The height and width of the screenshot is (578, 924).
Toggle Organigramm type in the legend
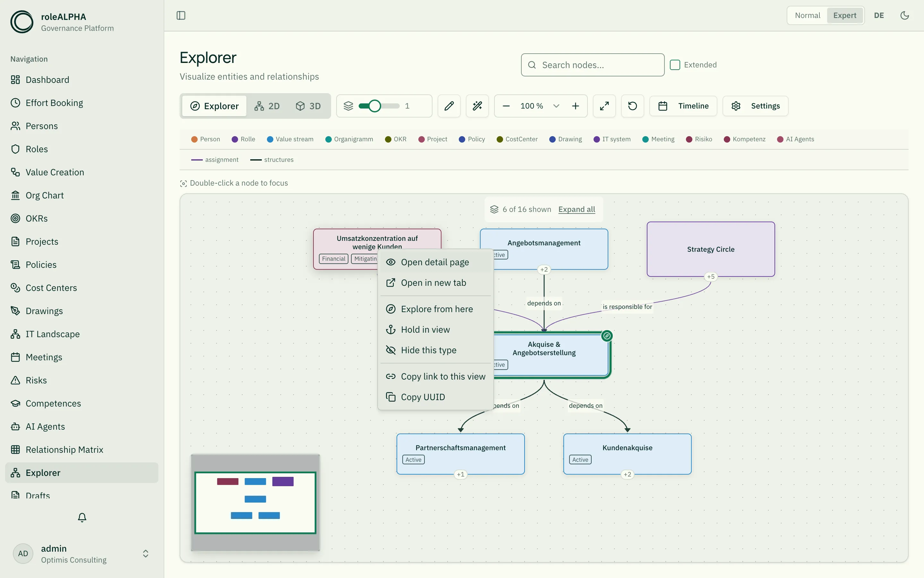tap(349, 139)
